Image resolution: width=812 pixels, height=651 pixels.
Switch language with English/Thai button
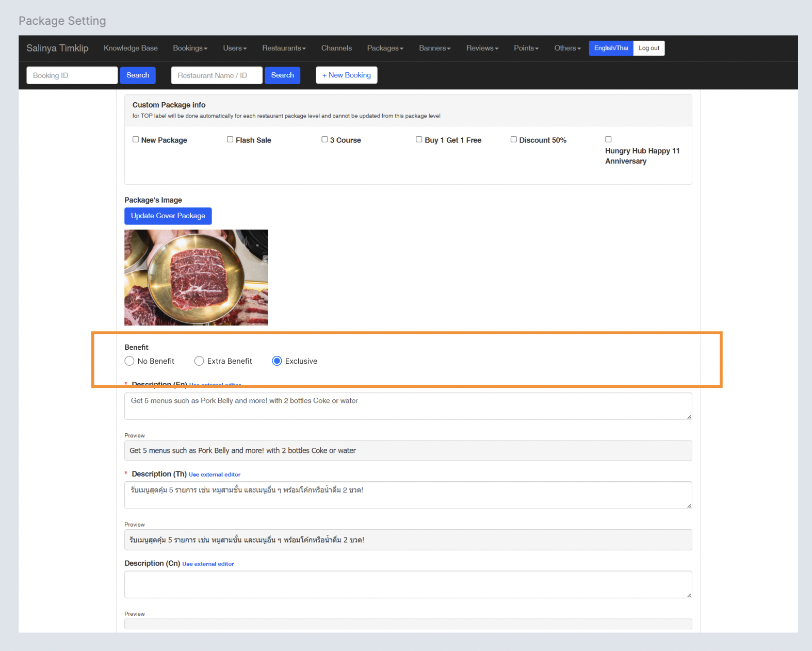point(611,48)
